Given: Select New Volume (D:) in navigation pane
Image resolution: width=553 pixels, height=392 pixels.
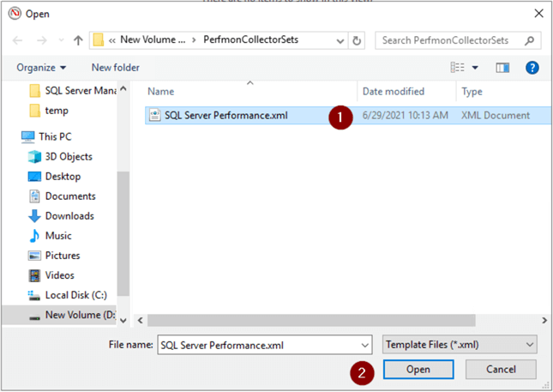Looking at the screenshot, I should click(58, 315).
